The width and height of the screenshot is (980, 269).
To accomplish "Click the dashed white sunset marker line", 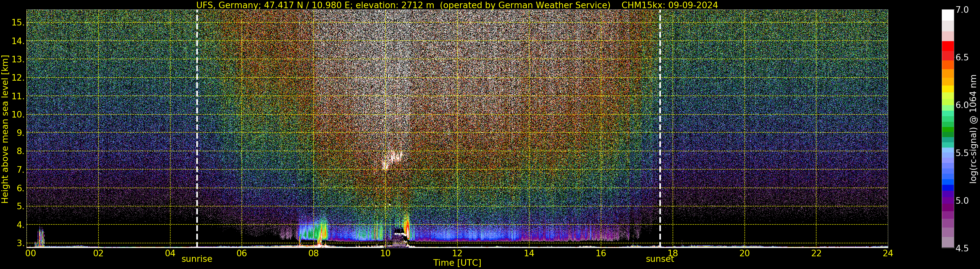I will [660, 129].
